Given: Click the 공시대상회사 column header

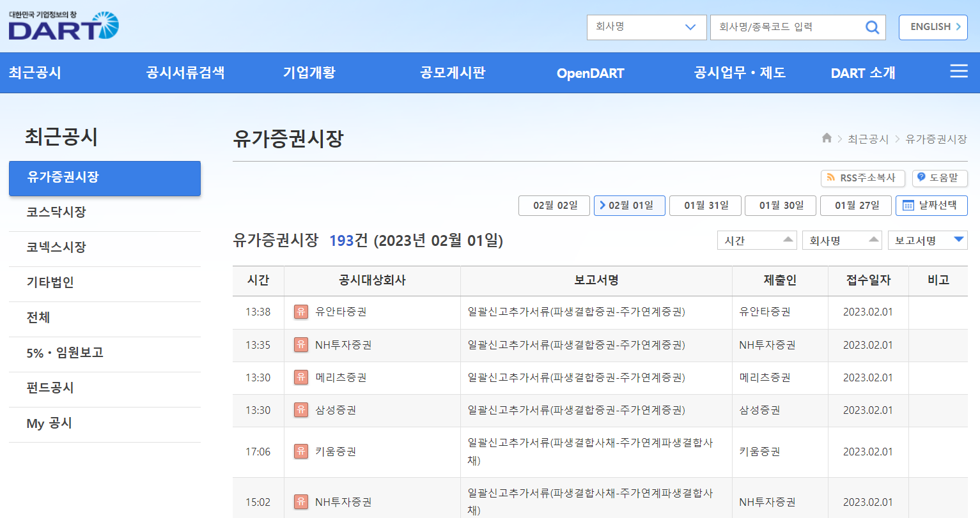Looking at the screenshot, I should pos(372,280).
